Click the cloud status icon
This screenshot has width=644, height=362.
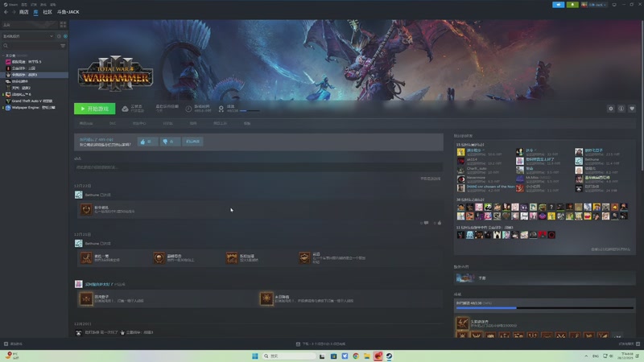pos(125,109)
